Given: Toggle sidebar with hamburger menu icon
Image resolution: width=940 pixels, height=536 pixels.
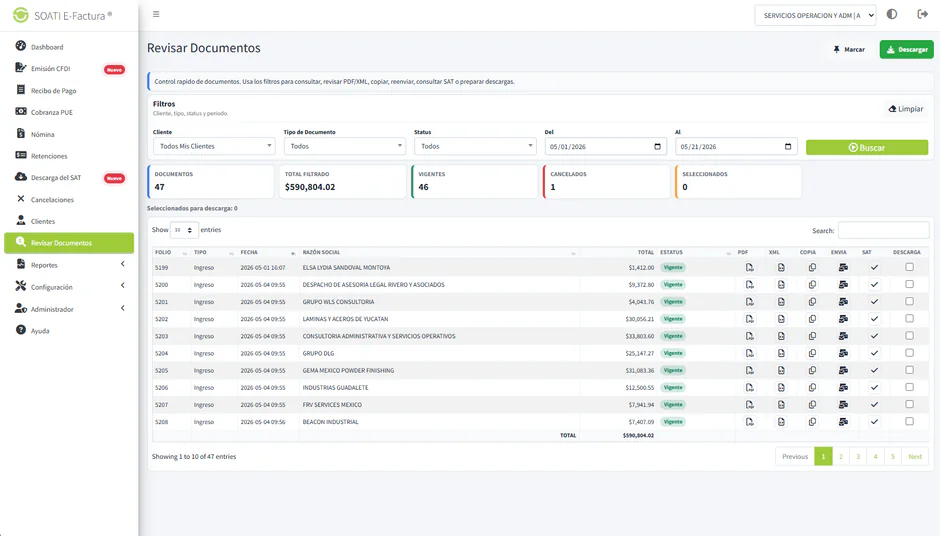Looking at the screenshot, I should click(x=156, y=14).
